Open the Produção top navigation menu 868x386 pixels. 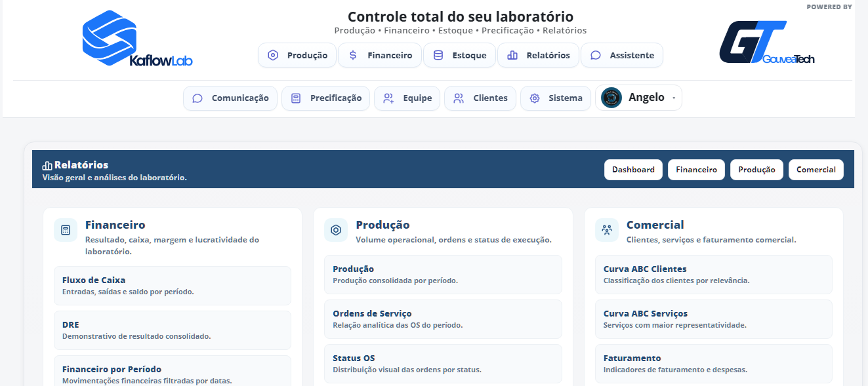tap(297, 56)
